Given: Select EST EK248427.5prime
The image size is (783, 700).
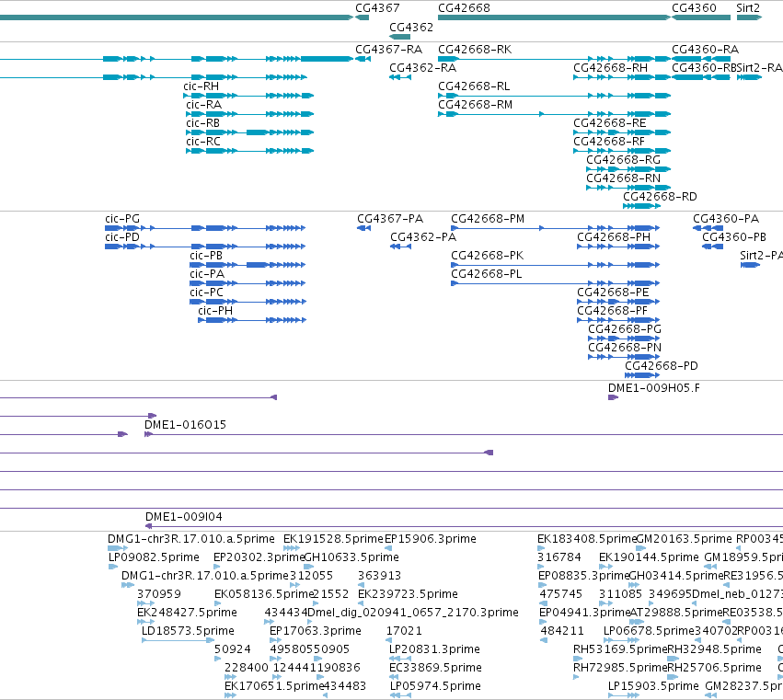Looking at the screenshot, I should coord(187,613).
